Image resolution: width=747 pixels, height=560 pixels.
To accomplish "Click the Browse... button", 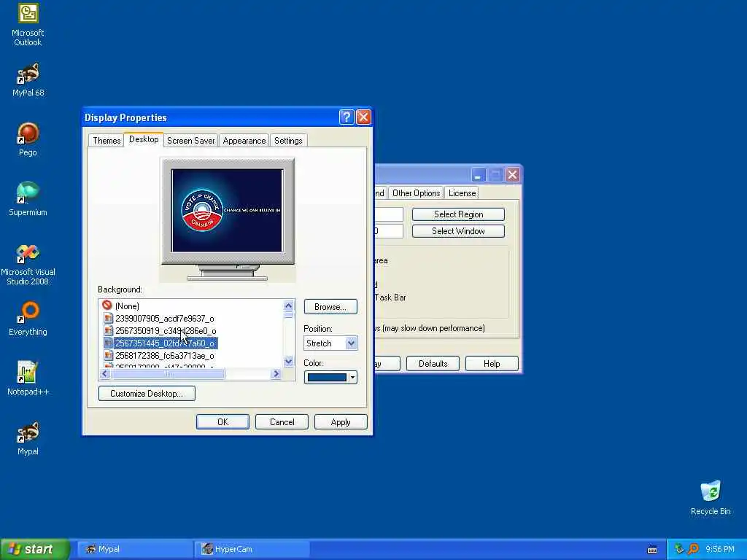I will [330, 307].
